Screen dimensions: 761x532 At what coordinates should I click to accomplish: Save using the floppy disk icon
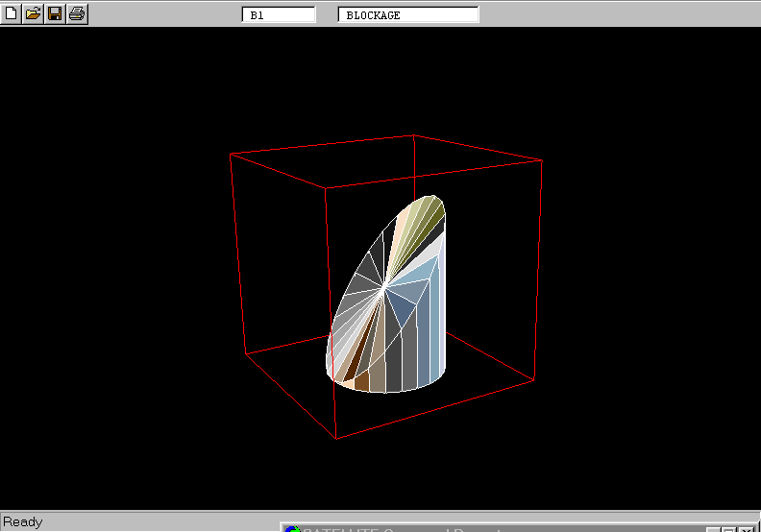[x=55, y=13]
